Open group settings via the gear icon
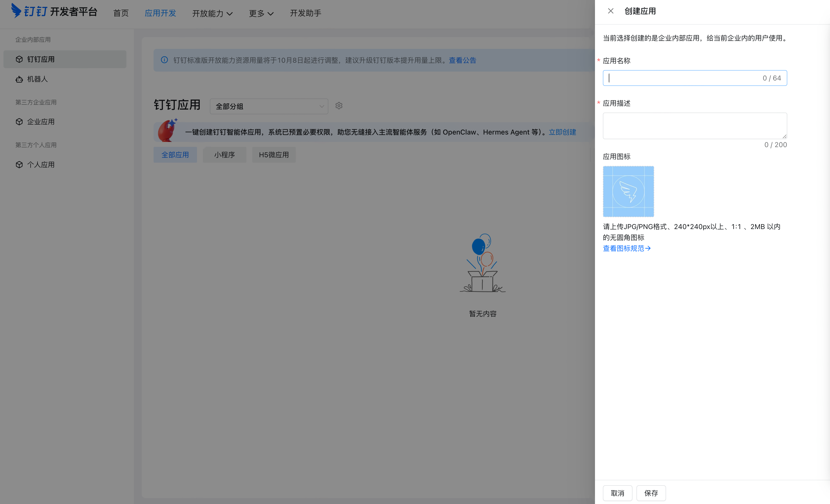 (339, 106)
